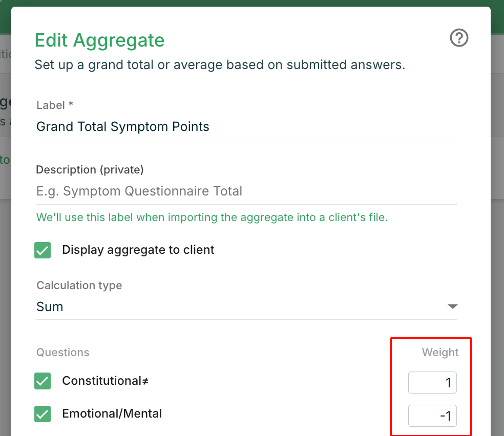Toggle the Constitutional question checkbox

coord(43,381)
